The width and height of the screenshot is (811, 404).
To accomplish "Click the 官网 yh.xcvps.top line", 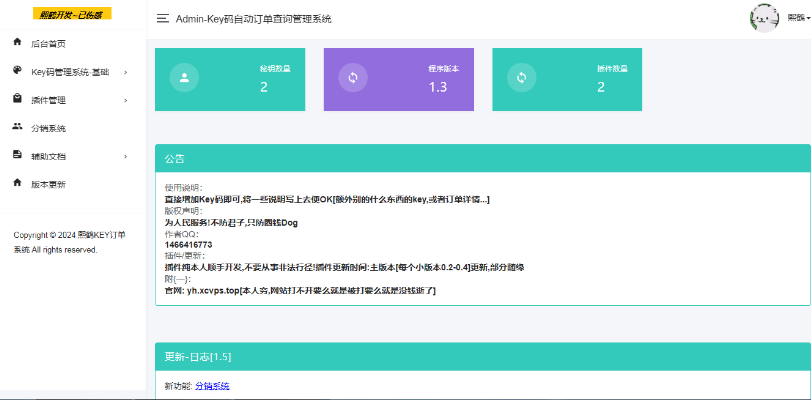I will [x=300, y=291].
